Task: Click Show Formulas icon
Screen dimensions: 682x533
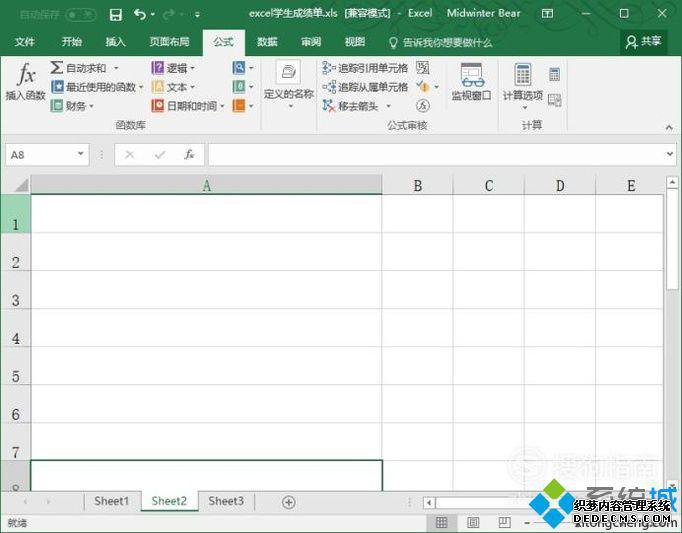Action: (423, 67)
